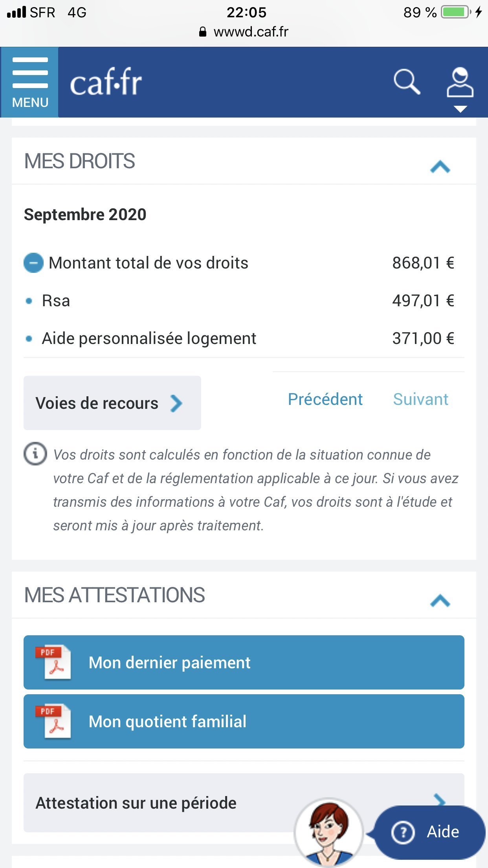The width and height of the screenshot is (488, 868).
Task: Click PDF icon for Mon dernier paiement
Action: [53, 662]
